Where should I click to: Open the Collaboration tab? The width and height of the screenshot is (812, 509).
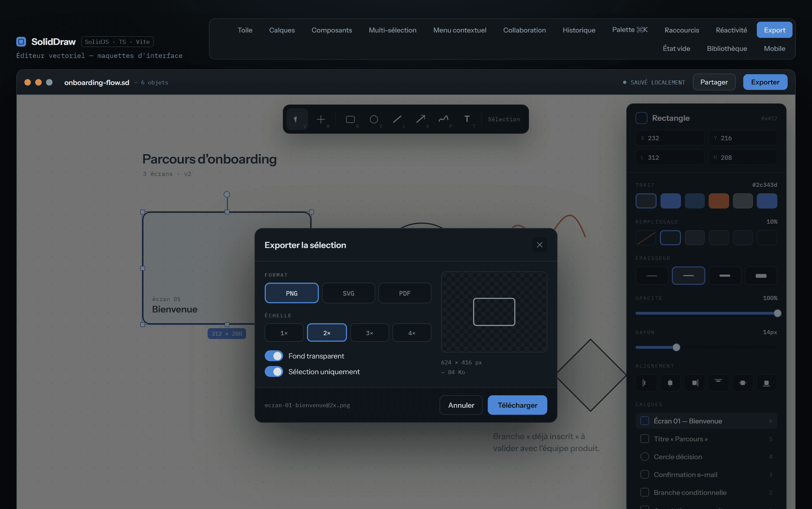(x=524, y=30)
